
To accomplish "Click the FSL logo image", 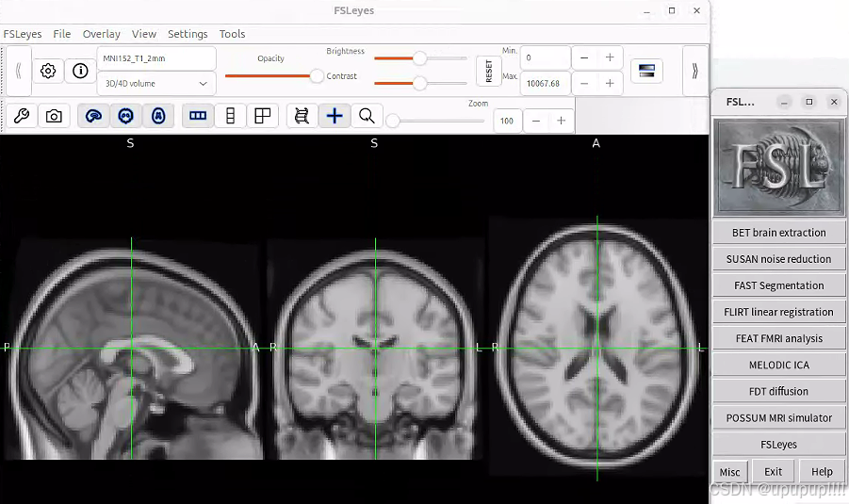I will (x=778, y=167).
